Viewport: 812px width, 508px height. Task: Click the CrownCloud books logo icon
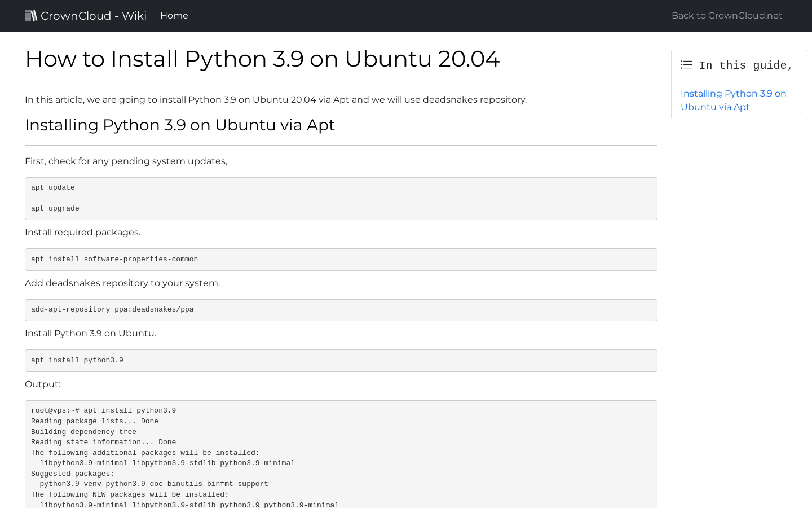pos(30,15)
